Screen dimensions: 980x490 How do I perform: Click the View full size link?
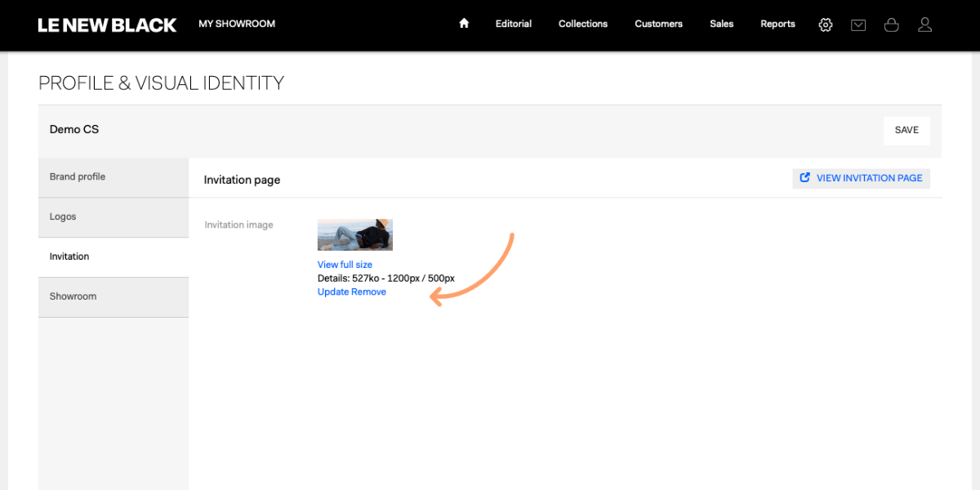point(345,265)
